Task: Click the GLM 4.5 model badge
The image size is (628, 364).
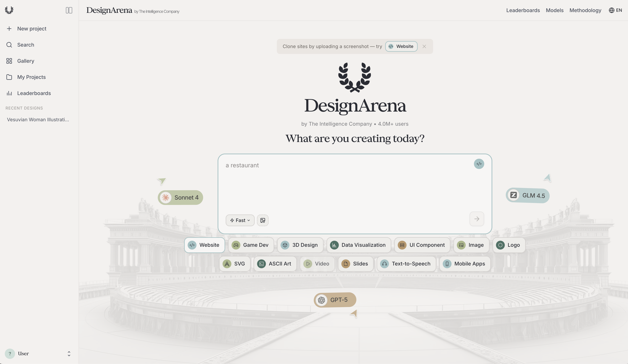Action: coord(528,195)
